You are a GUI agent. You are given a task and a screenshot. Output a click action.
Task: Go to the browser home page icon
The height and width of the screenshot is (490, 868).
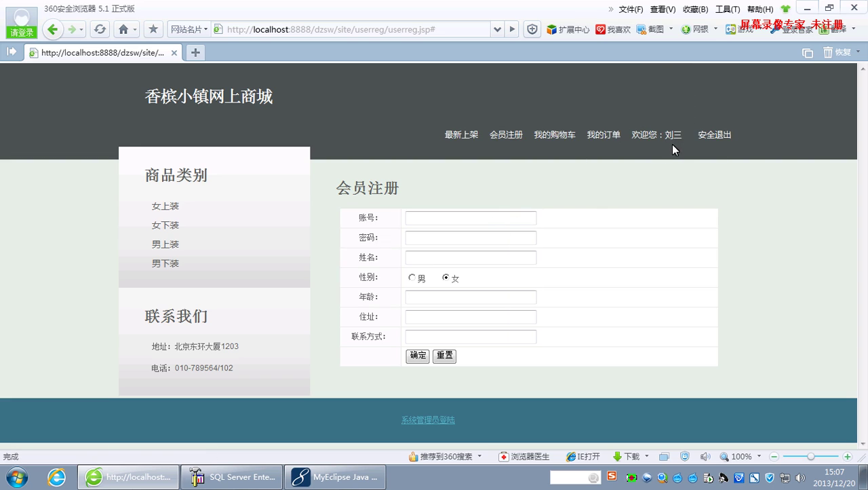click(x=123, y=29)
